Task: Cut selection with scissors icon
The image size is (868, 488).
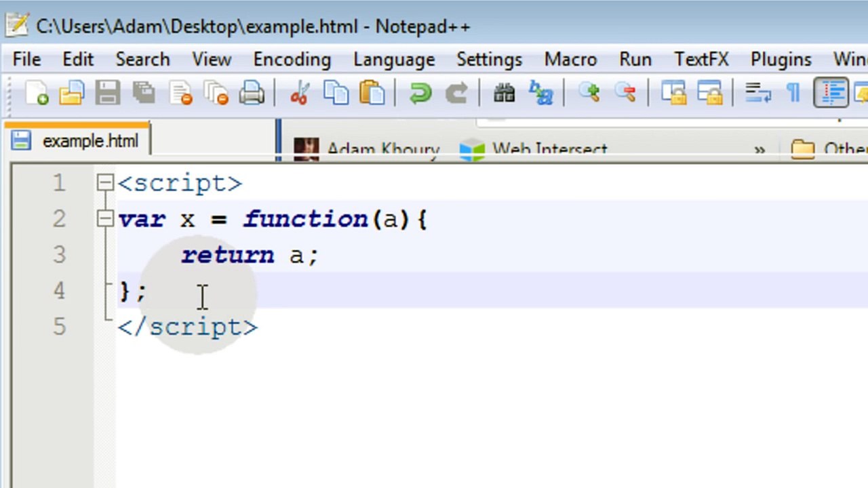Action: 299,93
